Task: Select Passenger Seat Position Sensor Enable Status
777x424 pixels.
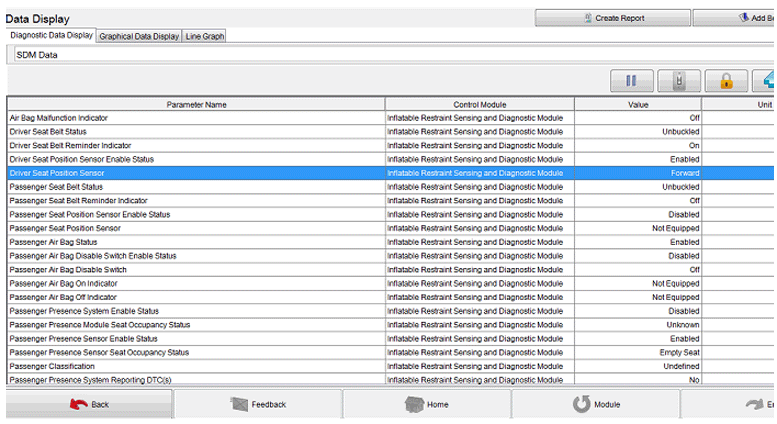Action: 390,214
